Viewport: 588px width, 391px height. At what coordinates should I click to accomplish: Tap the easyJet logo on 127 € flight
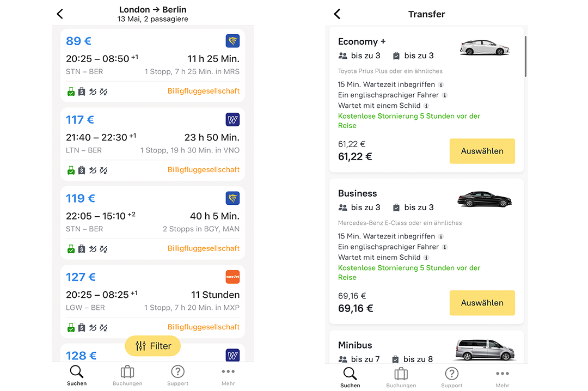coord(232,277)
